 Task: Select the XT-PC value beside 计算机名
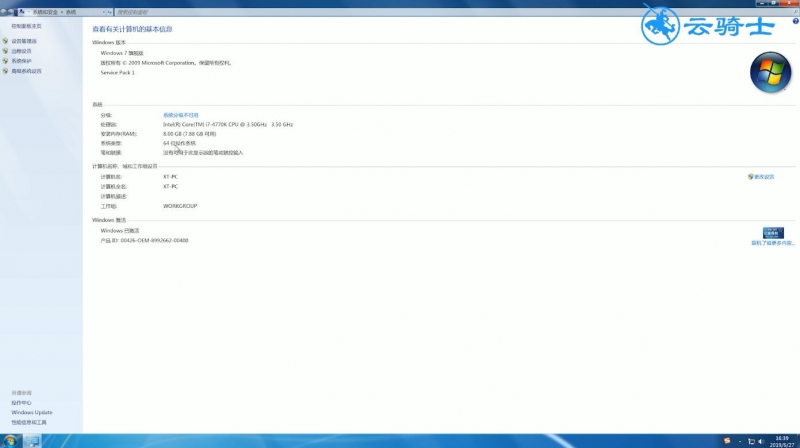[170, 177]
